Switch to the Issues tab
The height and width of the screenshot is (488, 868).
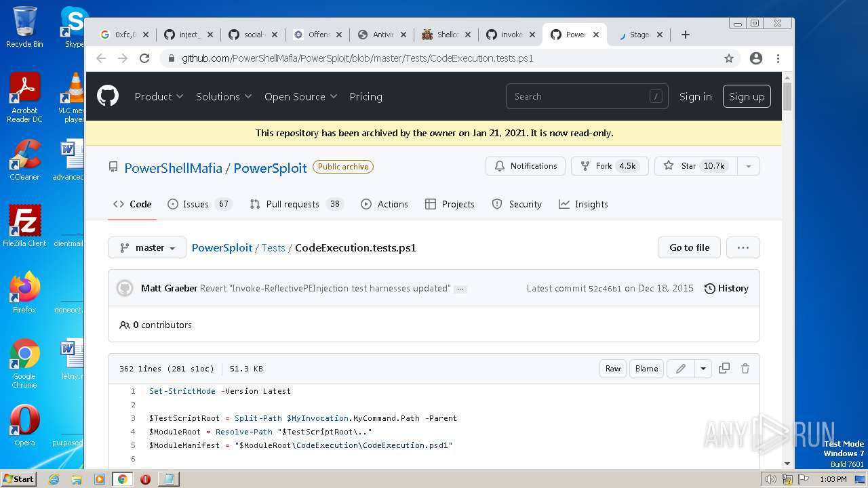tap(199, 204)
